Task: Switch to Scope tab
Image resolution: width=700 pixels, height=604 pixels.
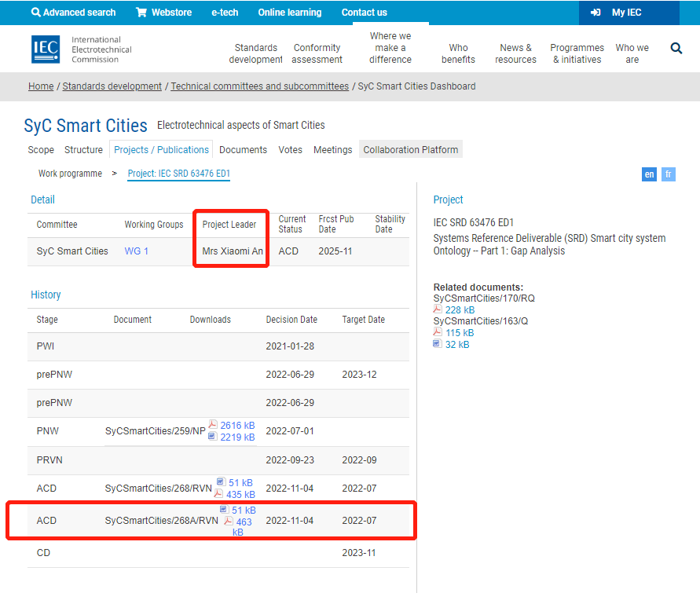Action: point(41,150)
